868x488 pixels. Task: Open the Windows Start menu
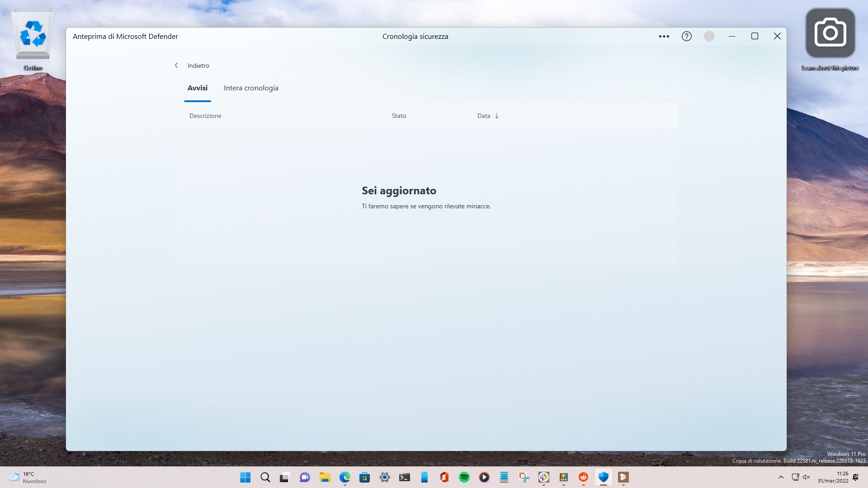pos(245,477)
